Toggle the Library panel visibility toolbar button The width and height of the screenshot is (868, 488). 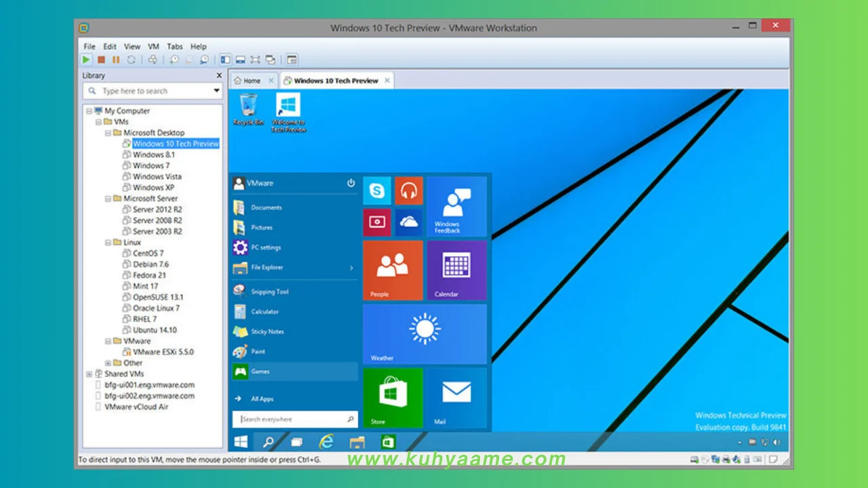[225, 60]
